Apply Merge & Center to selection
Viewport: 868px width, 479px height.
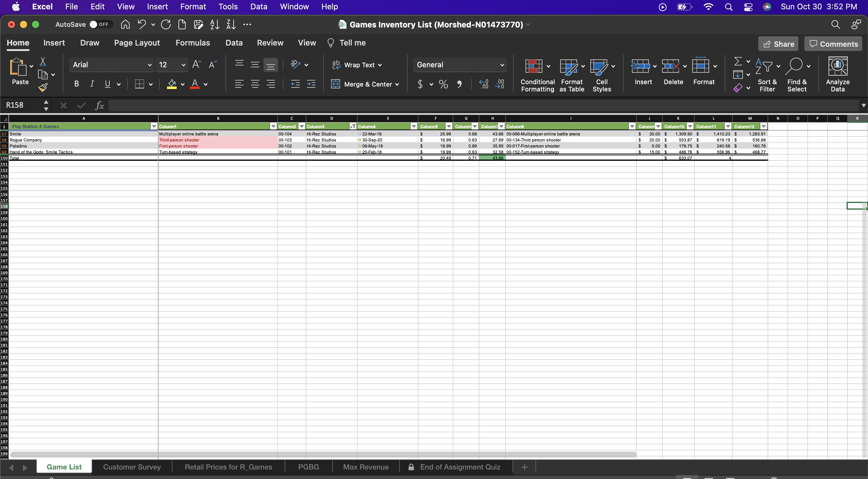[365, 84]
